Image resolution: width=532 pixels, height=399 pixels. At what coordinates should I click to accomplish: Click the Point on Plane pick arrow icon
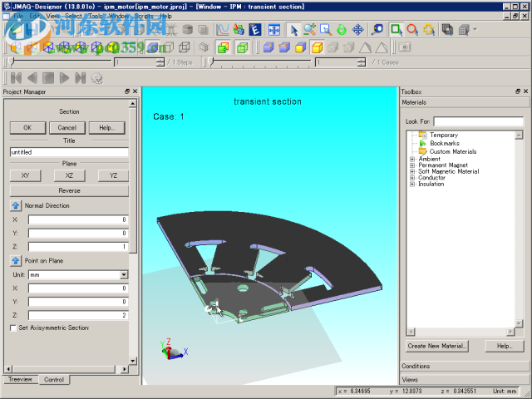click(x=16, y=260)
